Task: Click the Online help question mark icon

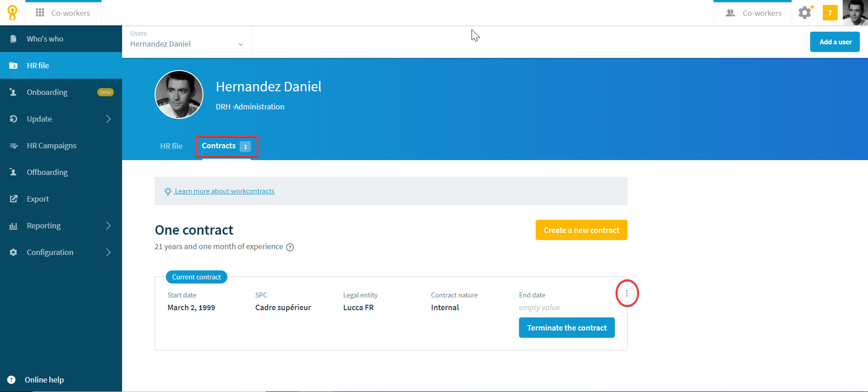Action: point(11,380)
